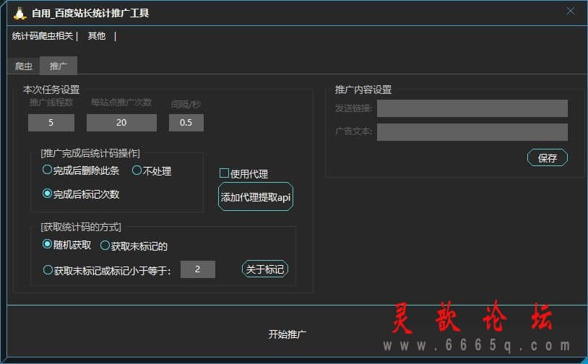
Task: Click the 保存 button
Action: click(x=547, y=158)
